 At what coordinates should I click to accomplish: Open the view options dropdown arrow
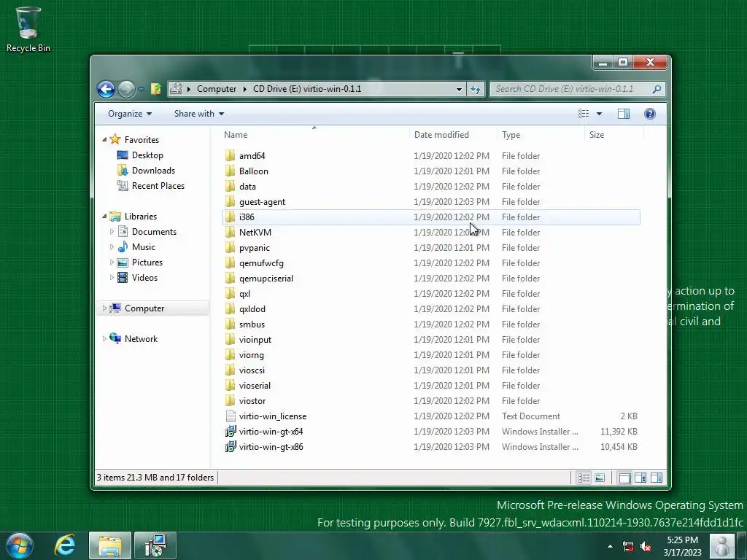coord(600,114)
